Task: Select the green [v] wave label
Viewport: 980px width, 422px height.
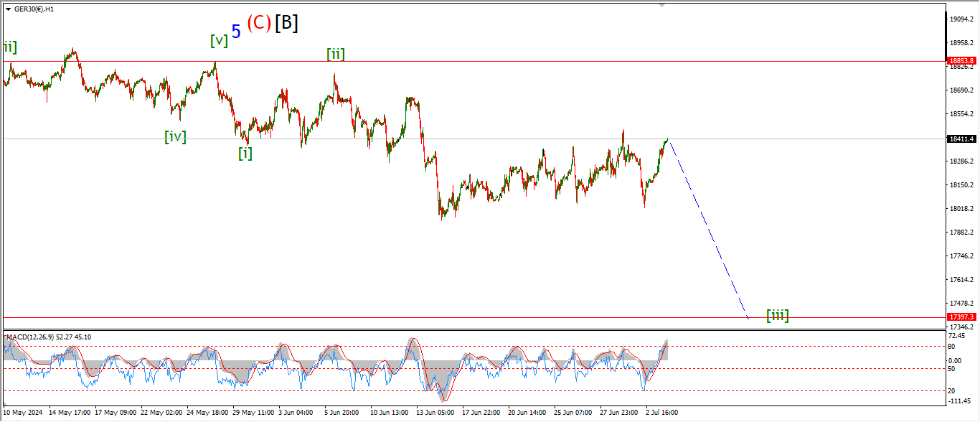Action: [x=219, y=41]
